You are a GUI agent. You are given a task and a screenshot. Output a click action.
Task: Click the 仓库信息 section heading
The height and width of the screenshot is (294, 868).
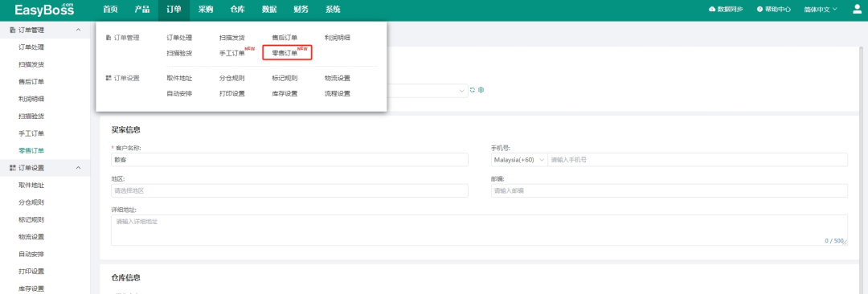(125, 277)
